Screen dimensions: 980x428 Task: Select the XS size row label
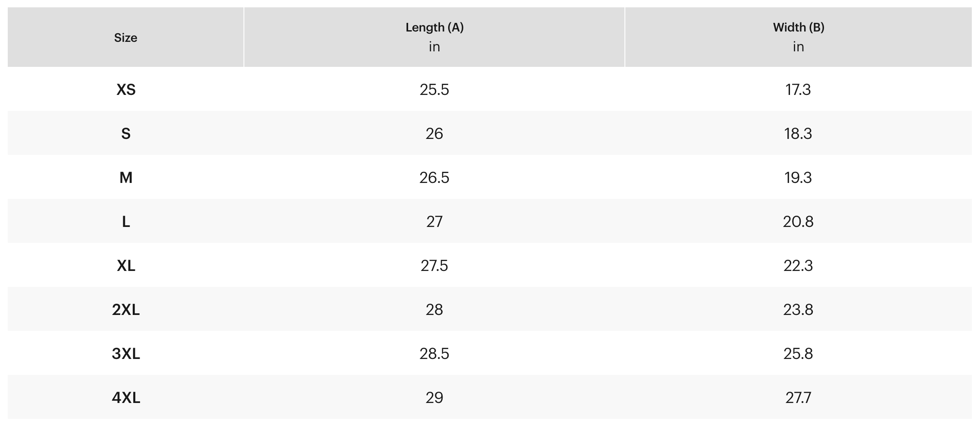126,90
